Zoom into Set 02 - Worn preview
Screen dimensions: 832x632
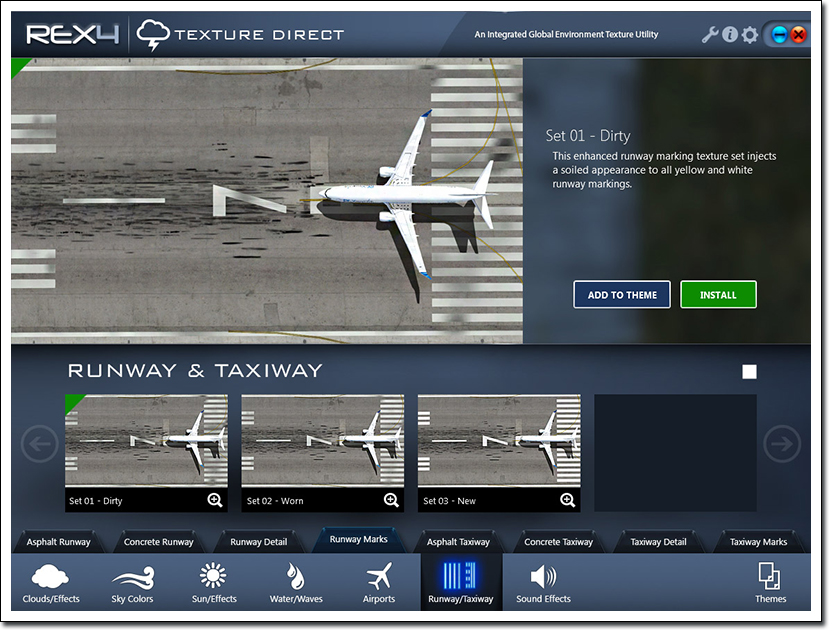[x=391, y=500]
